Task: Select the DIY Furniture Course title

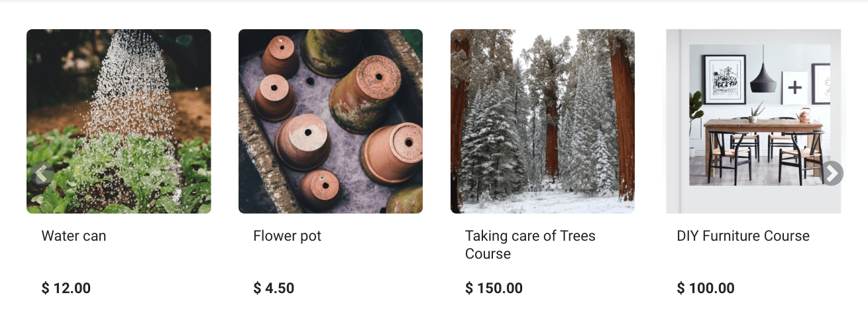Action: 743,236
